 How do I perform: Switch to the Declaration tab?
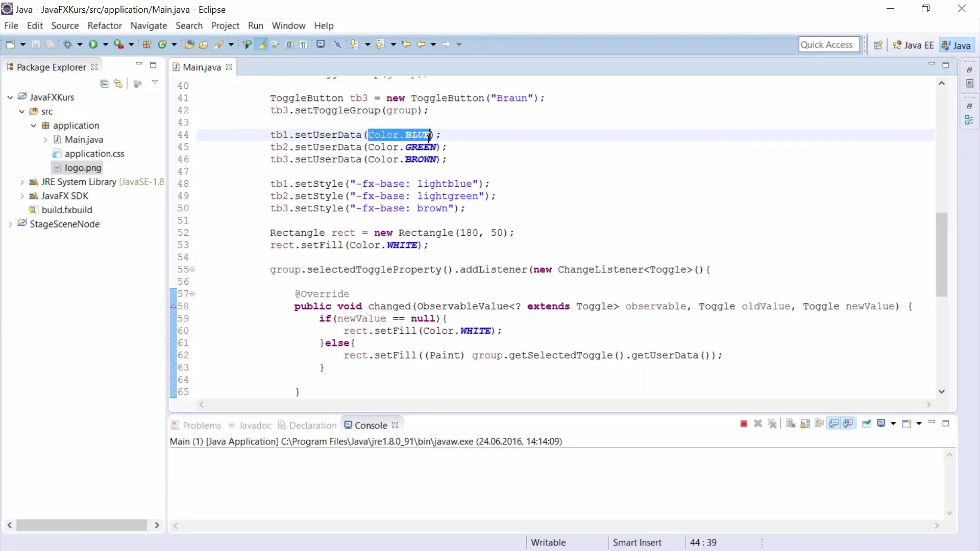307,425
